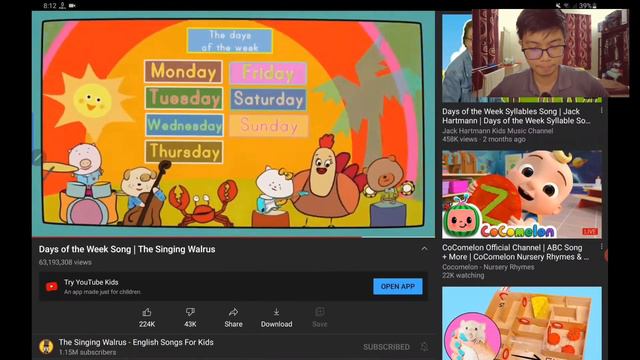Open Days of the Week Syllables Song title
This screenshot has width=640, height=360.
click(x=516, y=116)
